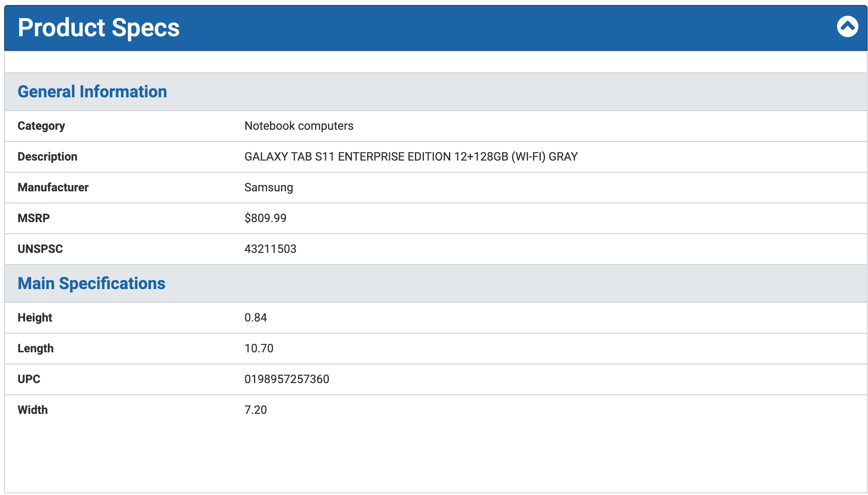Click the Length row label
Image resolution: width=868 pixels, height=495 pixels.
coord(35,348)
